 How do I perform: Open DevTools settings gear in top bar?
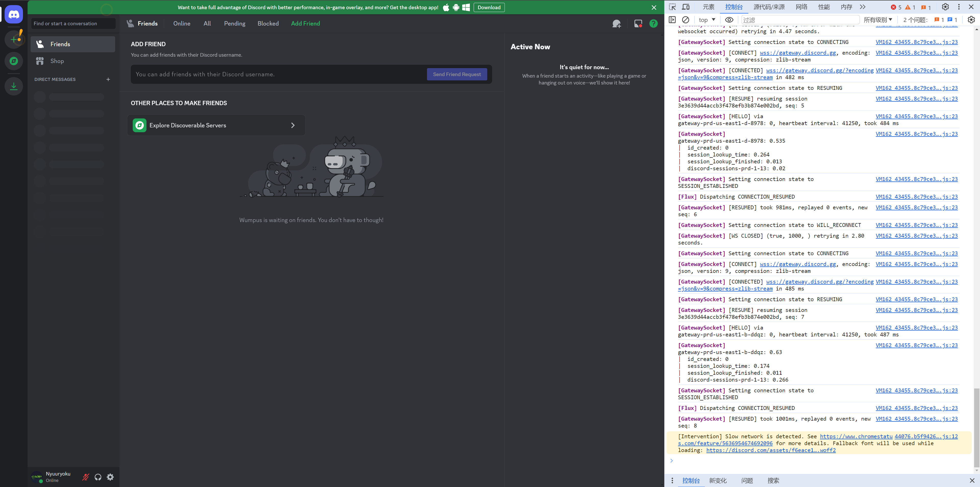click(945, 7)
